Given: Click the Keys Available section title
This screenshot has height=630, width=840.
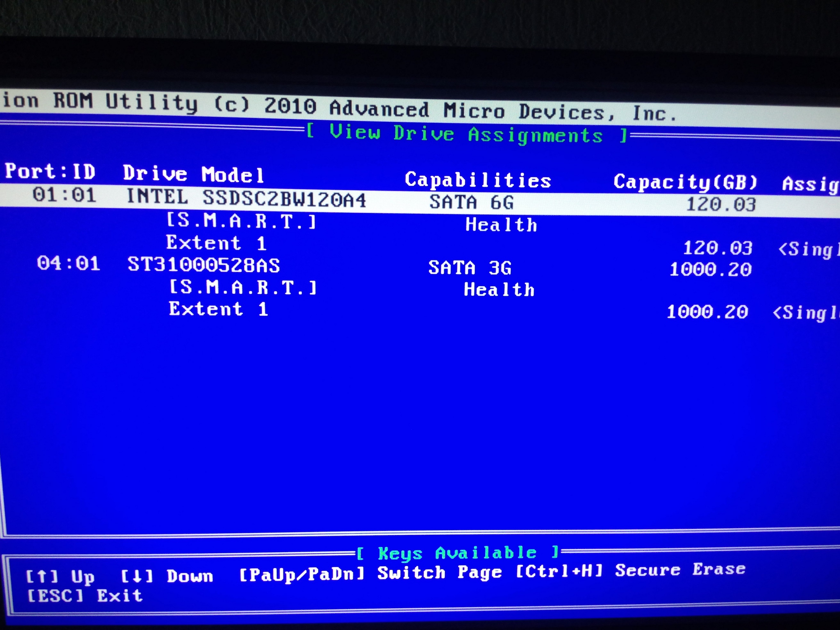Looking at the screenshot, I should click(457, 553).
